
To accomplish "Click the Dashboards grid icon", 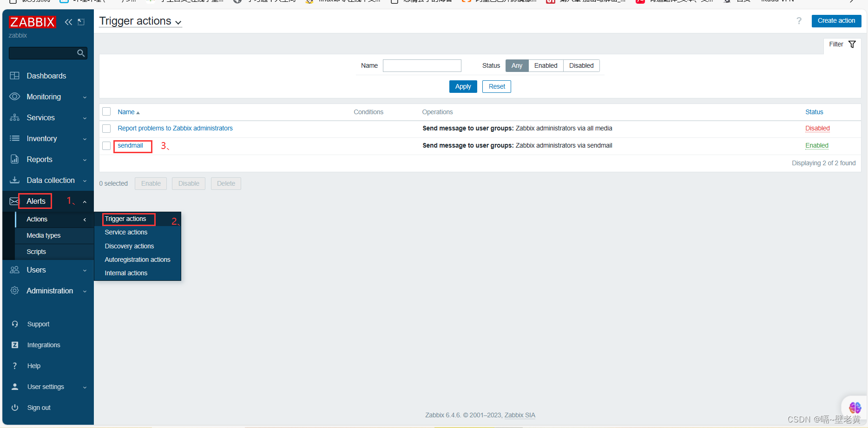I will (x=15, y=76).
